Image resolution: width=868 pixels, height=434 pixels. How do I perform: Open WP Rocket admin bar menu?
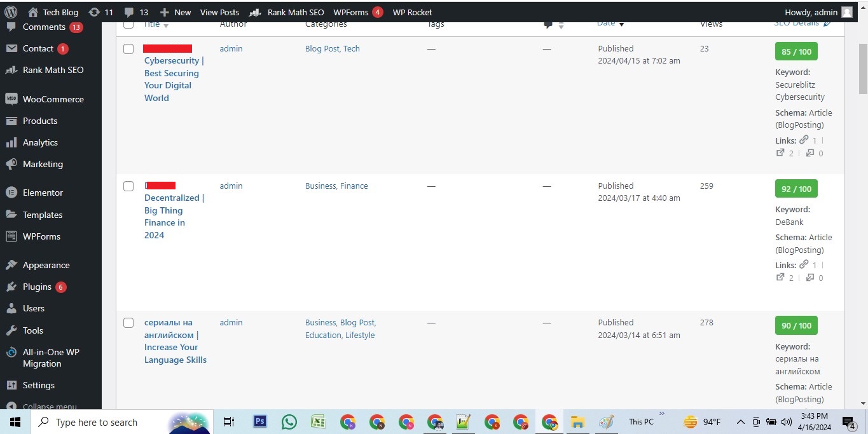click(x=412, y=12)
